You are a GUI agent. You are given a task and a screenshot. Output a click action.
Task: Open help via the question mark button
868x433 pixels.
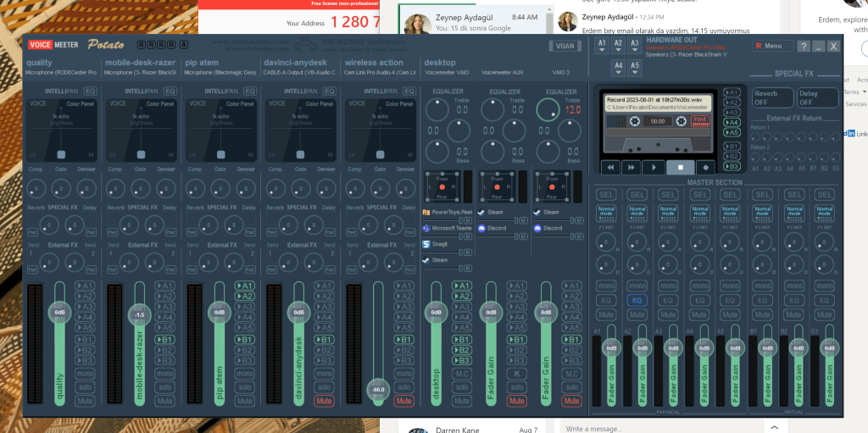(x=804, y=47)
